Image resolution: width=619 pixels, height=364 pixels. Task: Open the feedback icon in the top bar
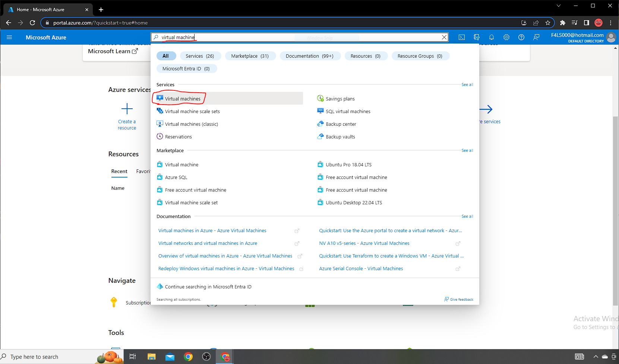point(536,37)
